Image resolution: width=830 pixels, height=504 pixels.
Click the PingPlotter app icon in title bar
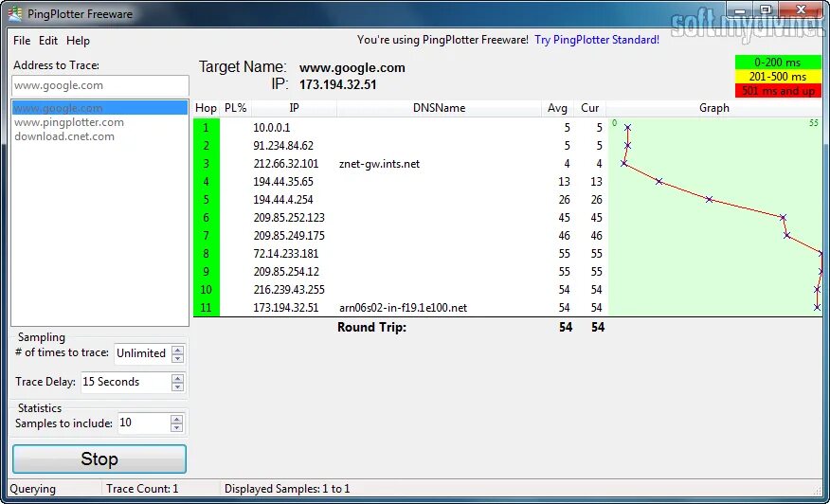point(15,14)
